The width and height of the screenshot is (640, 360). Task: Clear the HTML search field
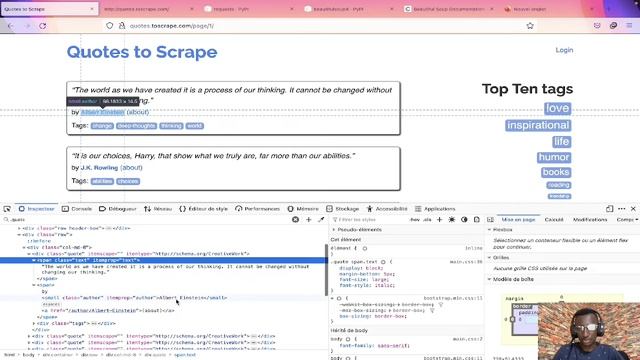pyautogui.click(x=296, y=220)
